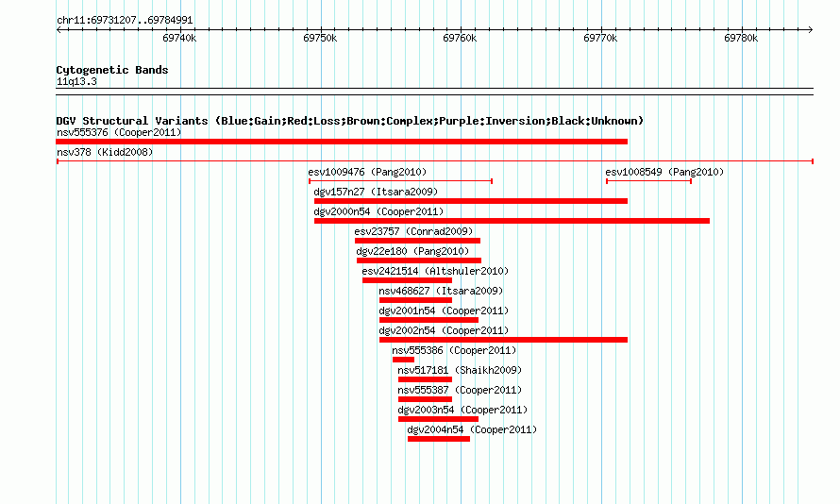Viewport: 840px width, 504px height.
Task: Open the nsv468627 (Itsara2009) label
Action: 441,291
